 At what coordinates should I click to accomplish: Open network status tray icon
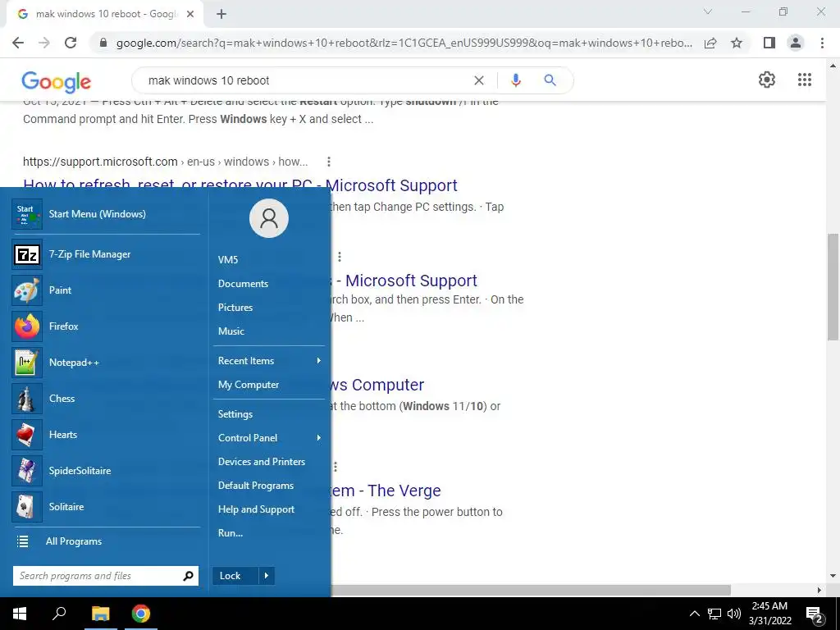(714, 614)
